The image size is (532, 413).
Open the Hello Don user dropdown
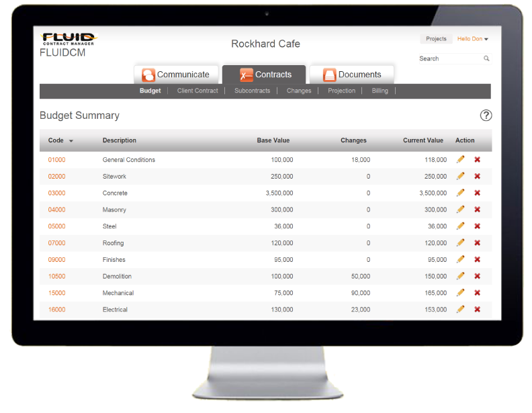(x=473, y=39)
